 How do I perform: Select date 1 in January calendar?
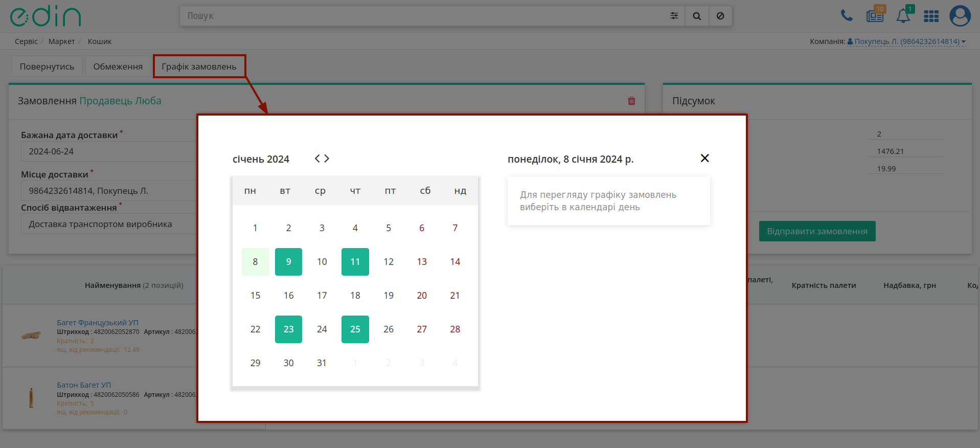coord(255,228)
